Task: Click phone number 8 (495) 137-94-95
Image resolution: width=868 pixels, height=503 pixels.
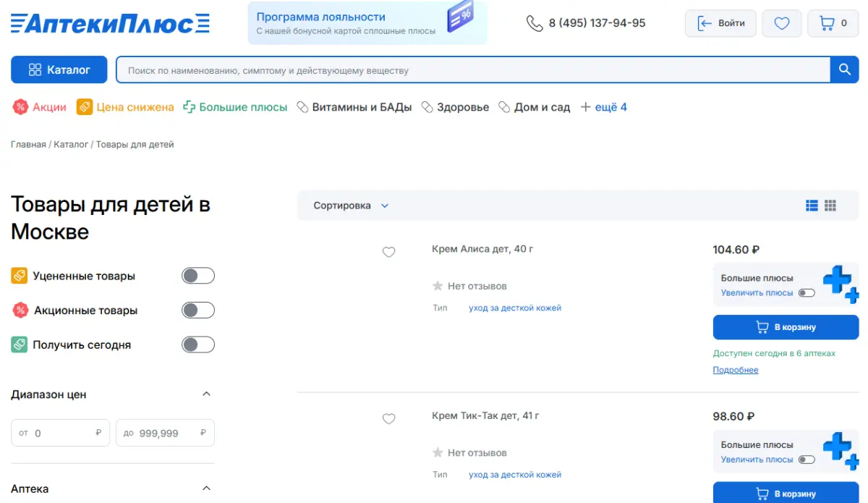Action: point(597,23)
